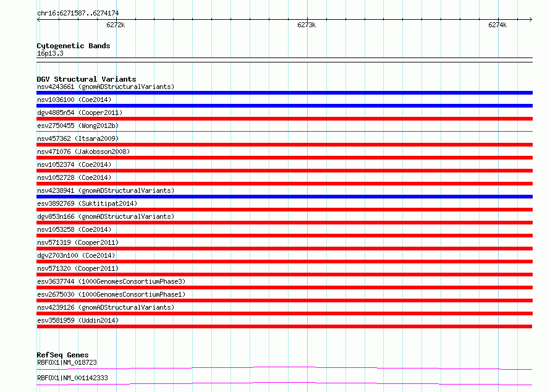Click nsv4239126 gnomAD variant label
Viewport: 550px width, 392px height.
(x=106, y=307)
